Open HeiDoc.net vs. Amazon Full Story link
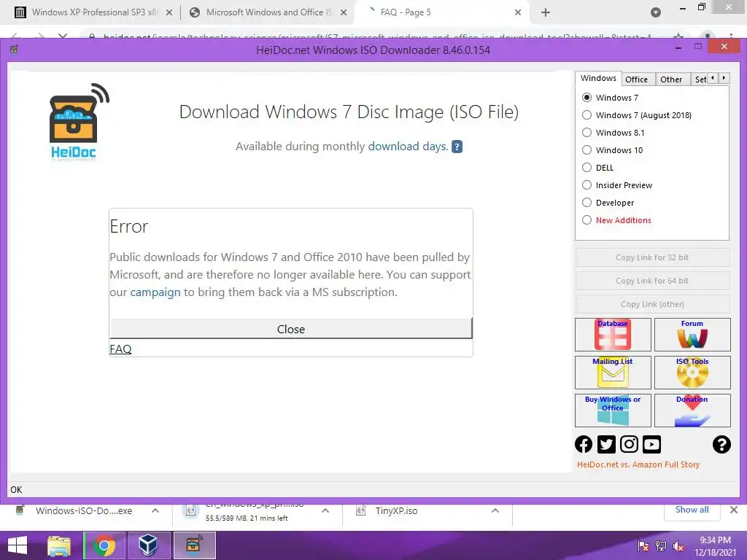This screenshot has width=747, height=560. pyautogui.click(x=638, y=464)
